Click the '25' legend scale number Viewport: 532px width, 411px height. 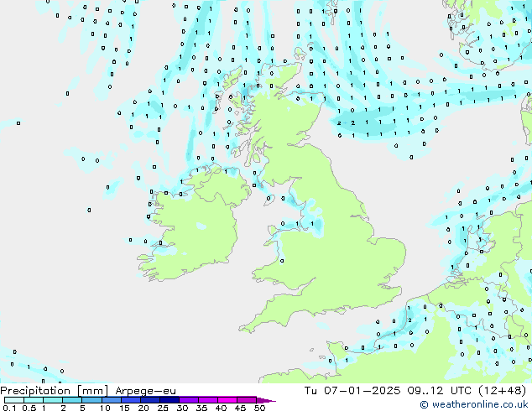tap(163, 408)
